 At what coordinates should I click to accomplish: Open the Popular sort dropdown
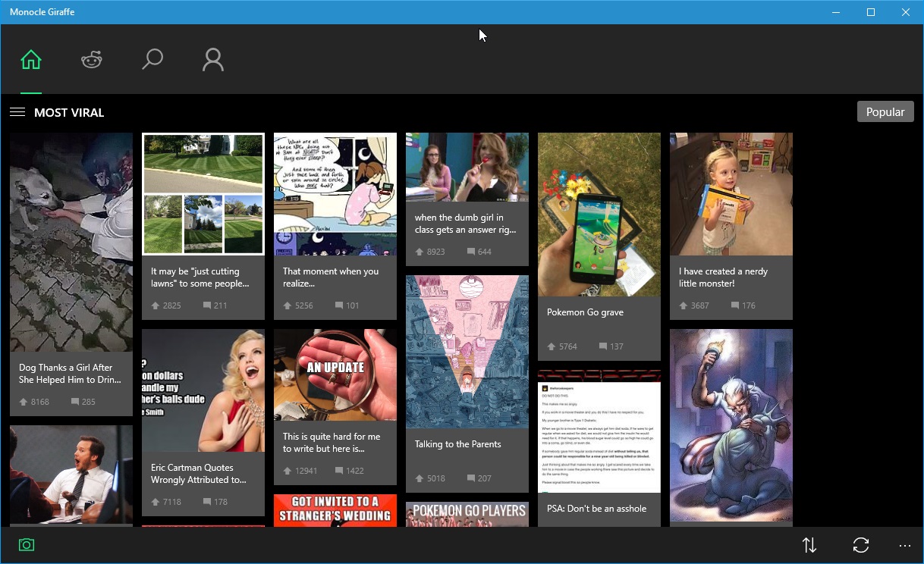pyautogui.click(x=885, y=111)
